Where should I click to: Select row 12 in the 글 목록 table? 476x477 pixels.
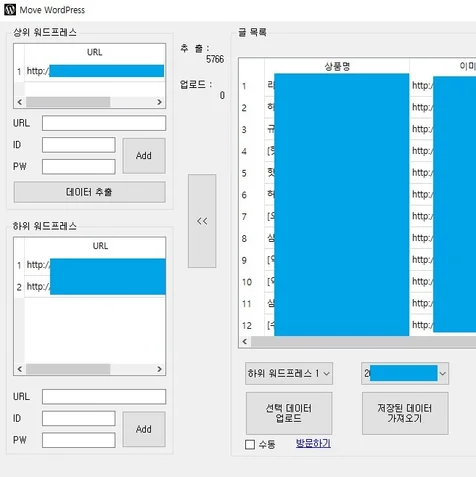357,325
